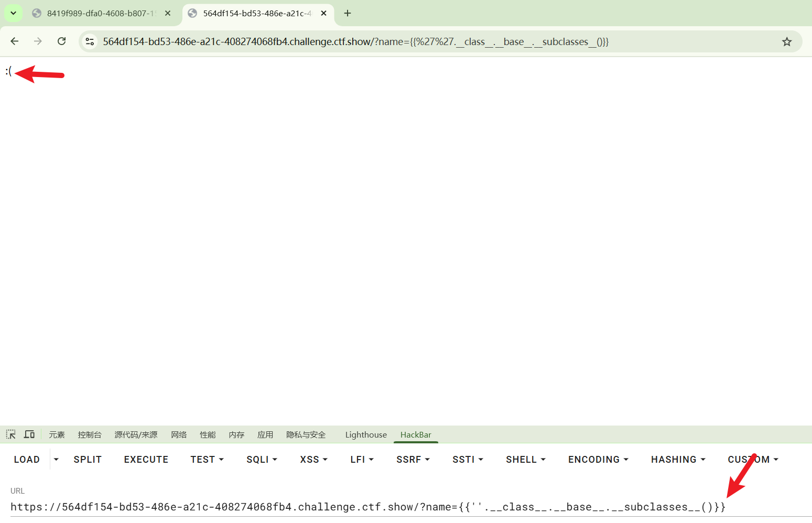Click the inspect element picker icon
The image size is (812, 523).
[10, 434]
